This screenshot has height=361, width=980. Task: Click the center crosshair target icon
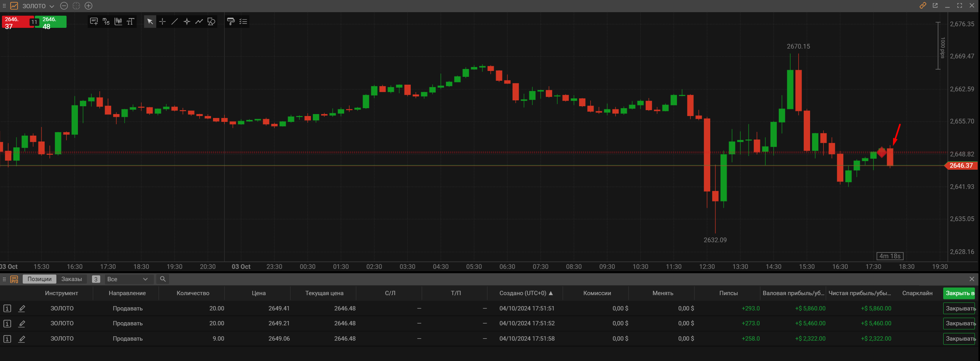(76, 6)
